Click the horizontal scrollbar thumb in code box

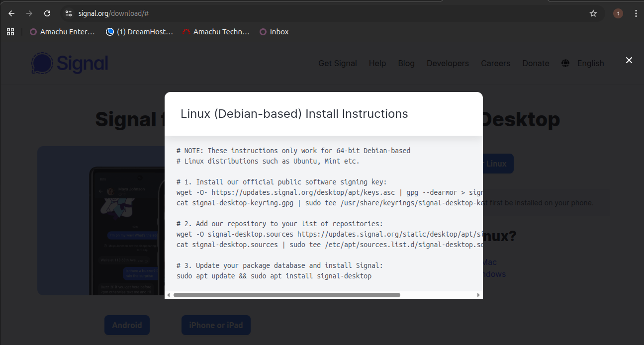pos(286,295)
